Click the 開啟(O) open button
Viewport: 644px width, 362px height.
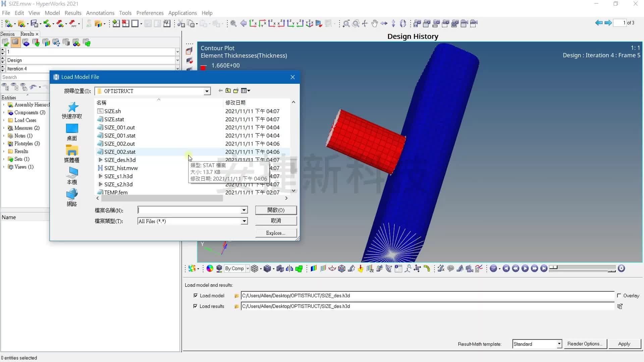tap(276, 210)
